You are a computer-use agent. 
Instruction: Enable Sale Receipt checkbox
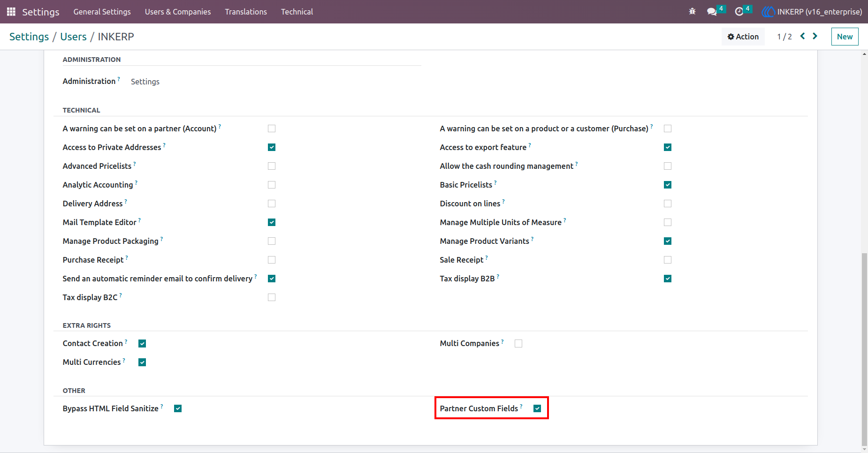[x=668, y=260]
